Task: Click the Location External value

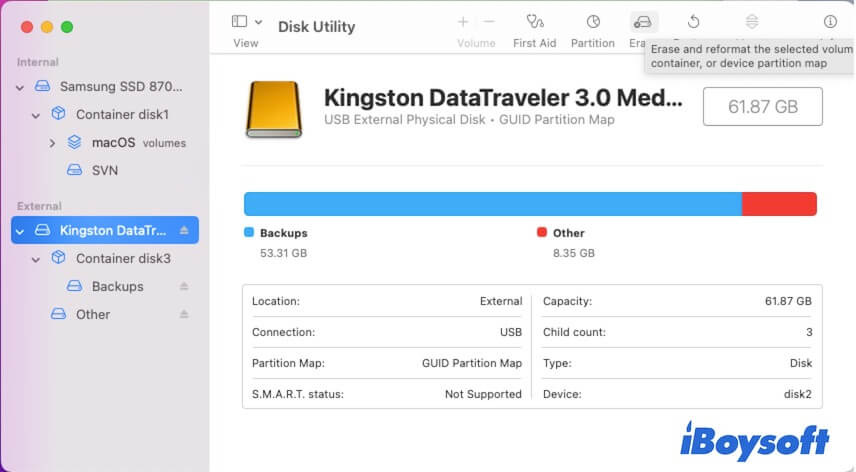Action: tap(501, 301)
